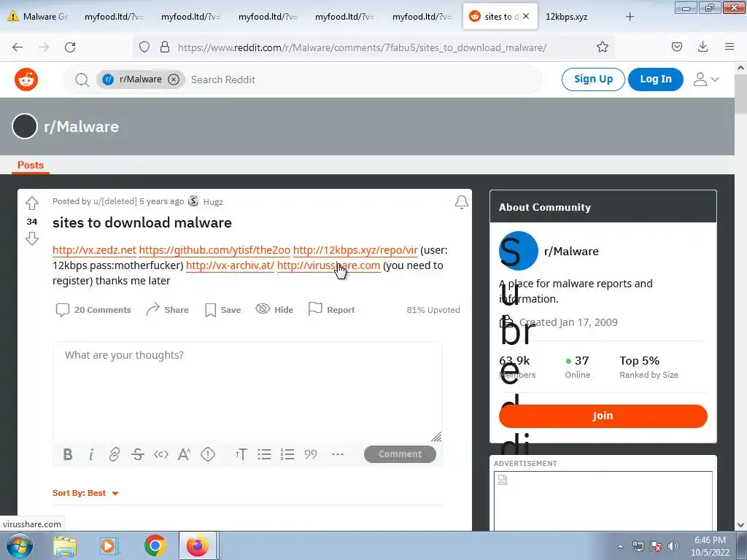Image resolution: width=747 pixels, height=560 pixels.
Task: Open a new browser tab
Action: click(630, 17)
